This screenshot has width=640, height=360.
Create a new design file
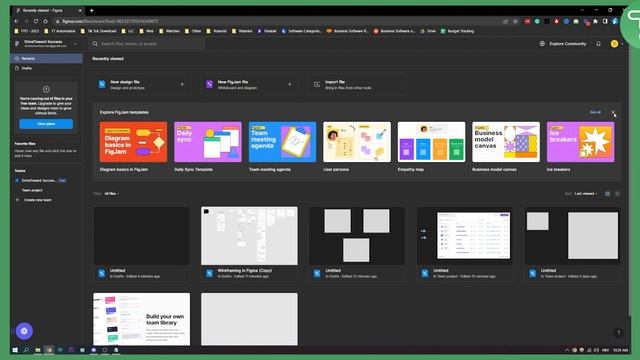pyautogui.click(x=141, y=84)
